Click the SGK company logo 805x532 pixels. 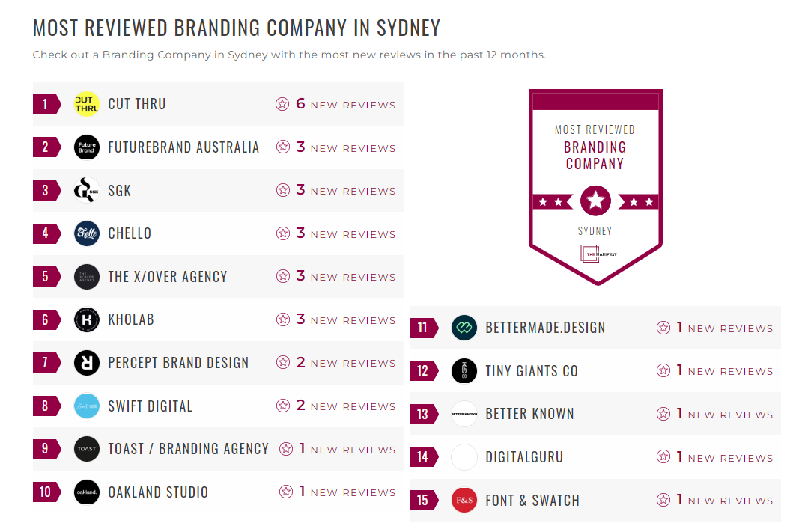click(x=87, y=190)
